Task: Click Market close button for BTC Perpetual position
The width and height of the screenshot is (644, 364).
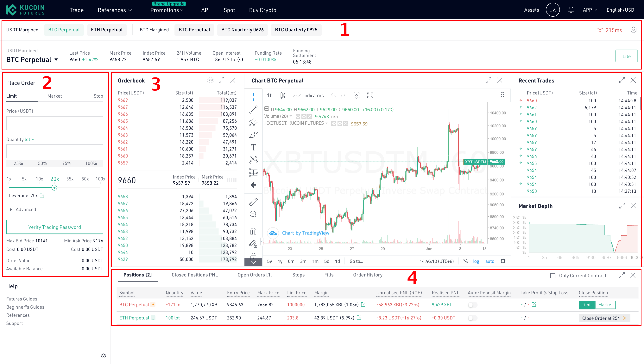Action: tap(606, 305)
